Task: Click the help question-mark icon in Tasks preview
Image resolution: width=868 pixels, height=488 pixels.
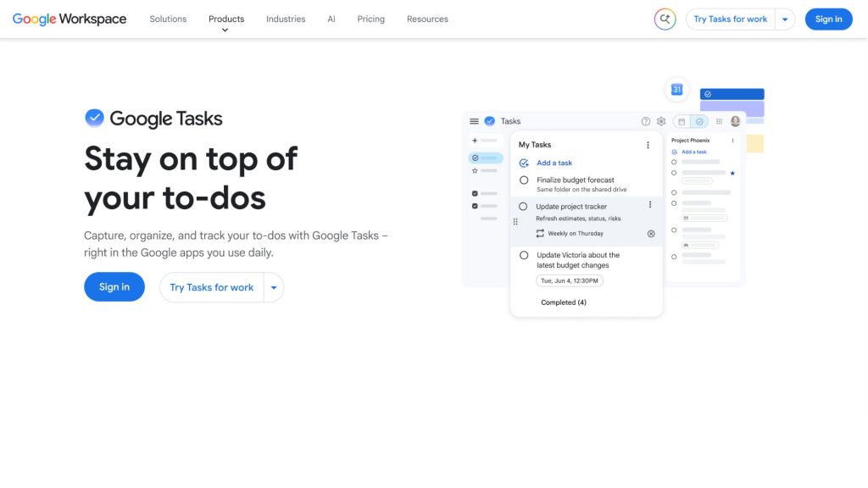Action: click(x=645, y=121)
